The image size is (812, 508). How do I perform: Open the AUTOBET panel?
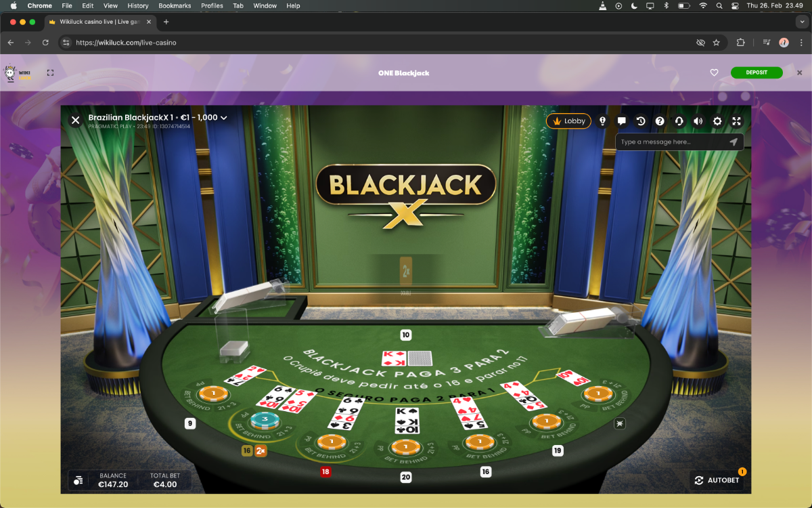pyautogui.click(x=717, y=480)
